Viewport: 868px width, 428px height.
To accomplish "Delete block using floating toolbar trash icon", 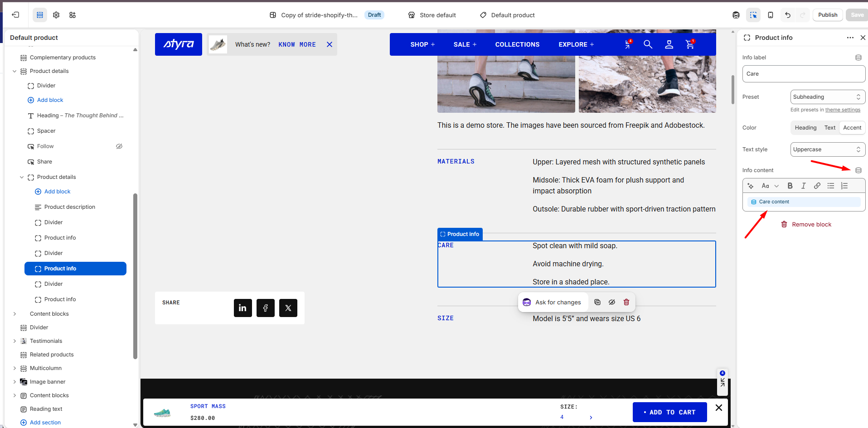I will (x=626, y=302).
